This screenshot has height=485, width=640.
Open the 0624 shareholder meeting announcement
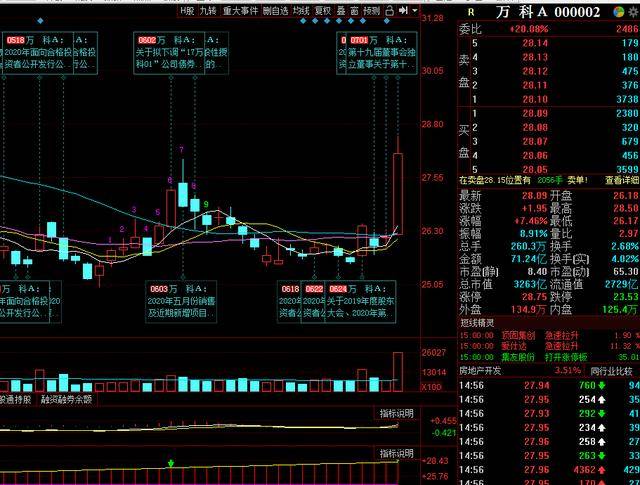tap(360, 301)
